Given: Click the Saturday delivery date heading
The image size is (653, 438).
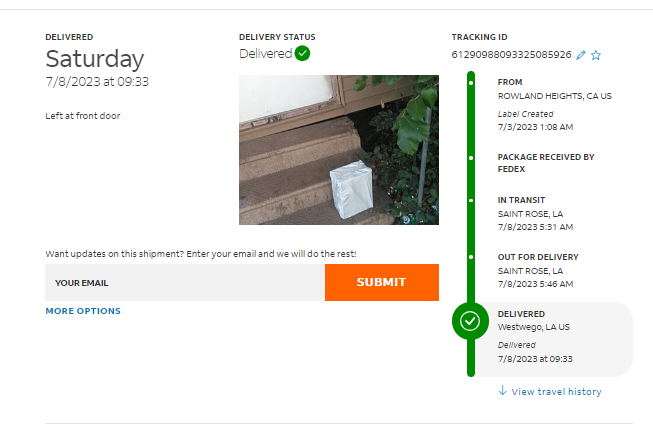Looking at the screenshot, I should (95, 59).
